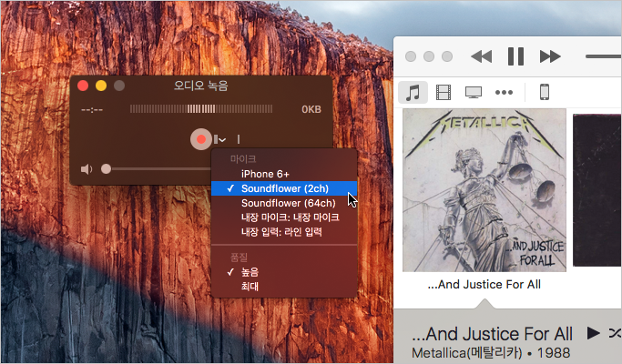Choose Soundflower (2ch) input
Viewport: 622px width, 364px height.
[x=284, y=188]
